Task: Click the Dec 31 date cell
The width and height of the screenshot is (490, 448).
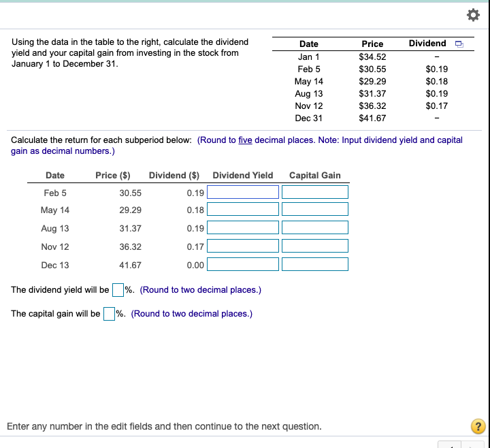Action: 309,118
